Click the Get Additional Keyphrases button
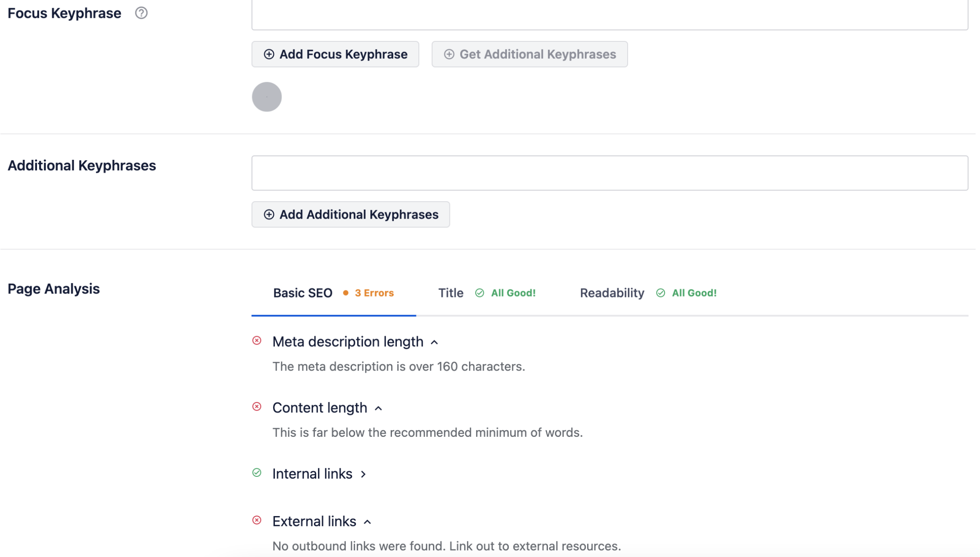Image resolution: width=980 pixels, height=557 pixels. [529, 54]
